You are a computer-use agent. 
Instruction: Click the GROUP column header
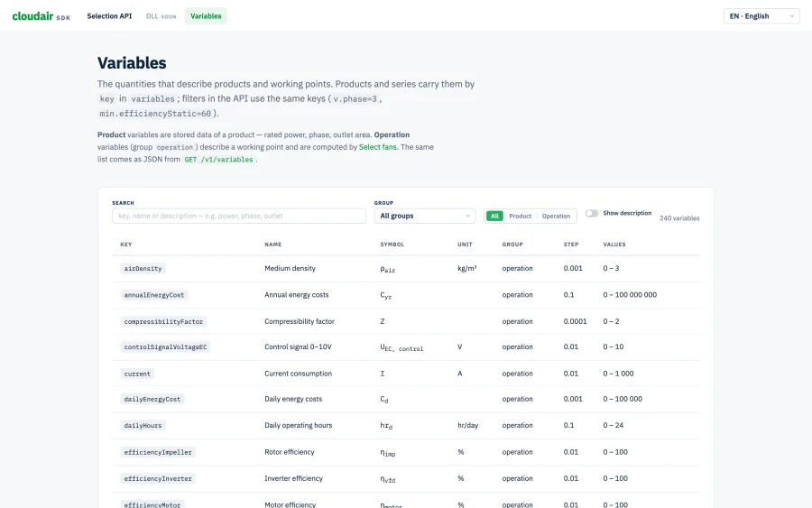pyautogui.click(x=512, y=245)
